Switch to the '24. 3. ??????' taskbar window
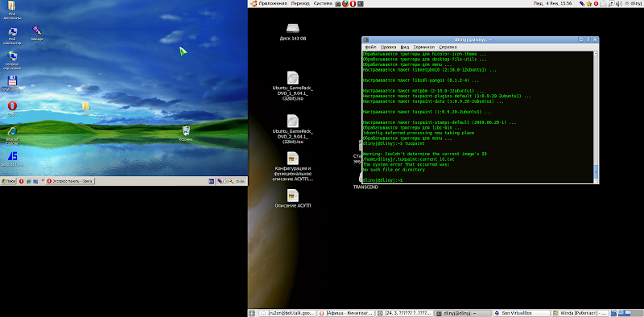 click(404, 313)
